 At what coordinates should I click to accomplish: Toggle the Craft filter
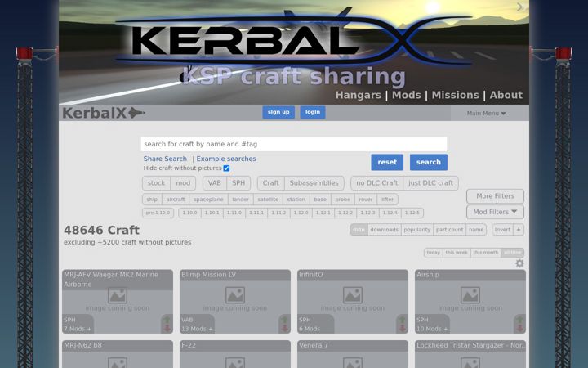click(271, 183)
